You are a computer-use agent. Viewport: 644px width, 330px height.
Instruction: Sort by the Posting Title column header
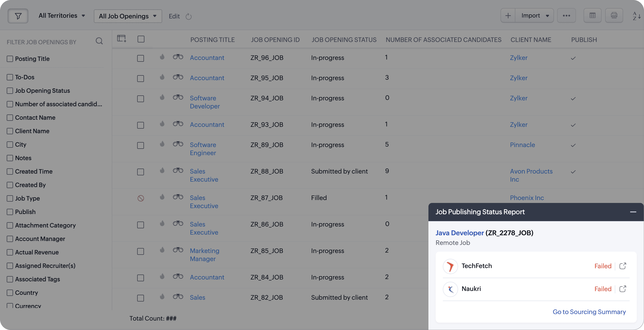click(x=212, y=40)
